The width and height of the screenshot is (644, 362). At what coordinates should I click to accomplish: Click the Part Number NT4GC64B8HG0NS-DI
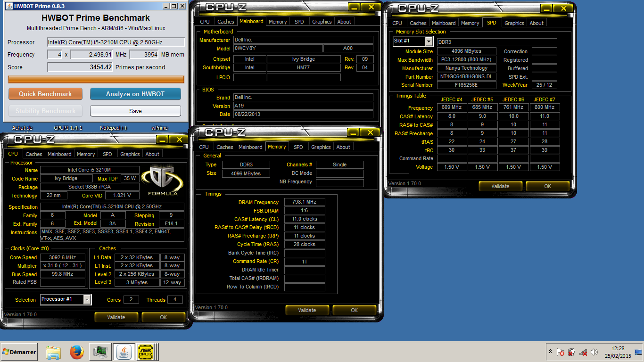click(466, 77)
